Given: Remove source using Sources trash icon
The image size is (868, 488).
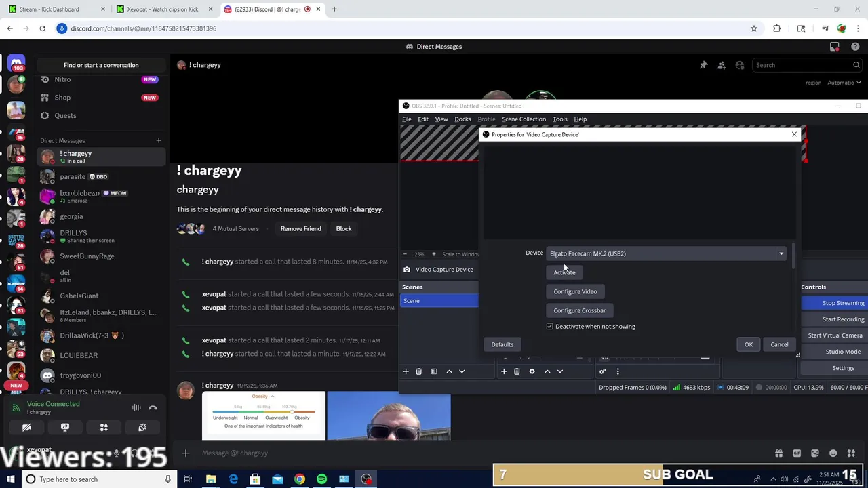Looking at the screenshot, I should [517, 371].
